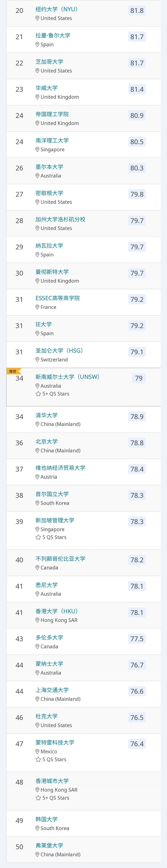Image resolution: width=167 pixels, height=868 pixels.
Task: Click the location pin under 韩国大学
Action: [38, 828]
